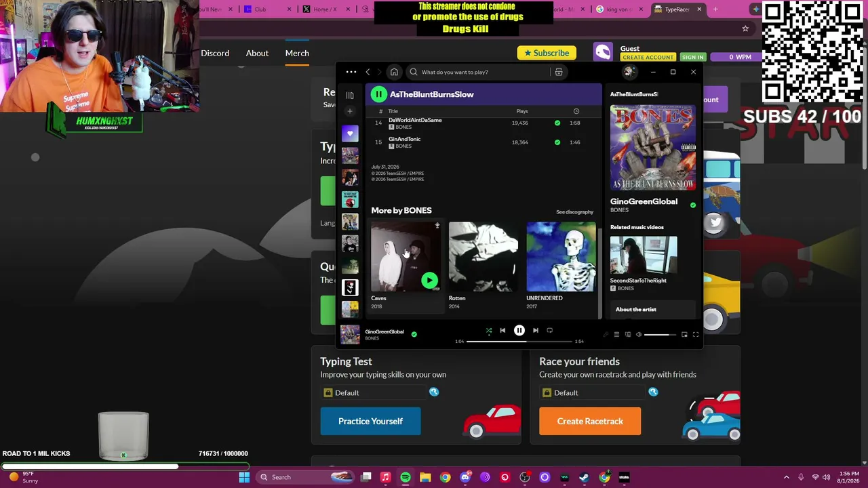The width and height of the screenshot is (868, 488).
Task: Click the As The Blunt Burns Slow album art
Action: pos(653,148)
